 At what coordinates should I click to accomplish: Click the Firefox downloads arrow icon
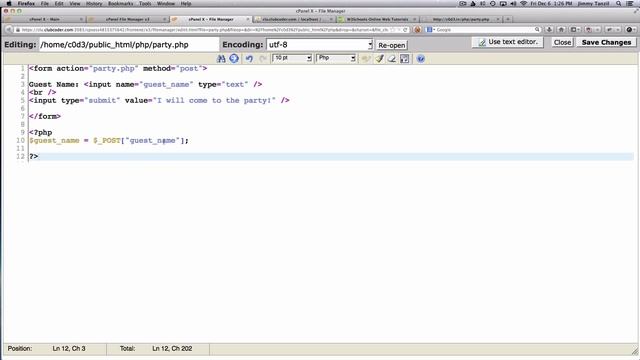(x=549, y=30)
